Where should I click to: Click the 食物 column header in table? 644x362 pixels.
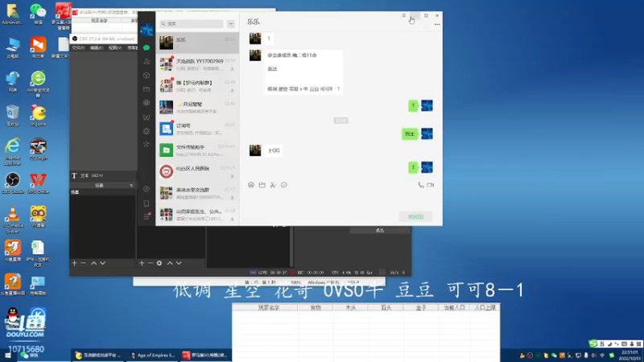pos(316,307)
